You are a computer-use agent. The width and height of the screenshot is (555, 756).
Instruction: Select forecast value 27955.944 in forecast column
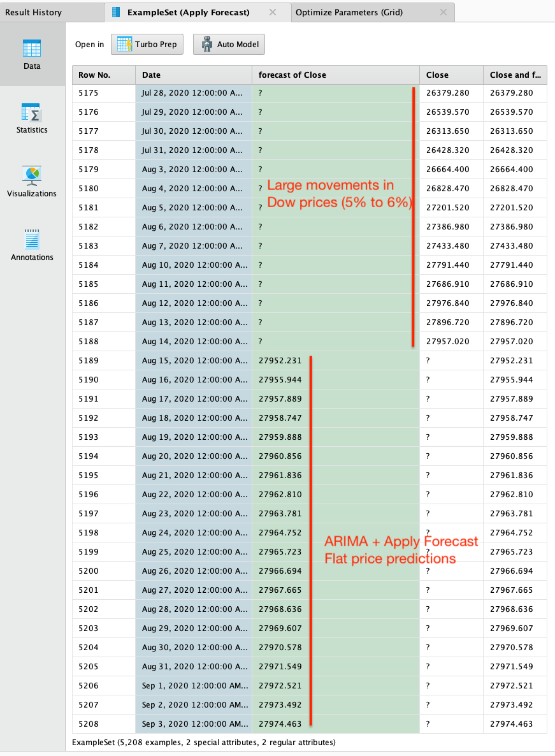(x=336, y=380)
